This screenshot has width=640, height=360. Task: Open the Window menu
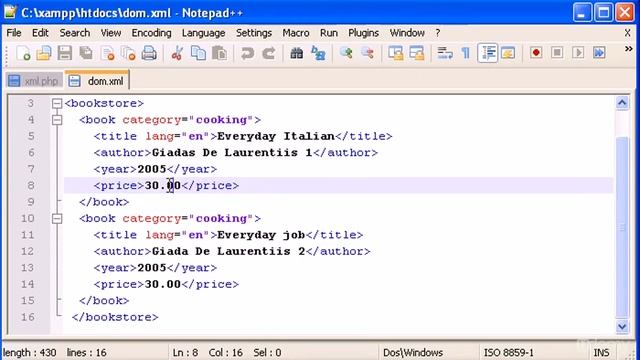click(407, 33)
